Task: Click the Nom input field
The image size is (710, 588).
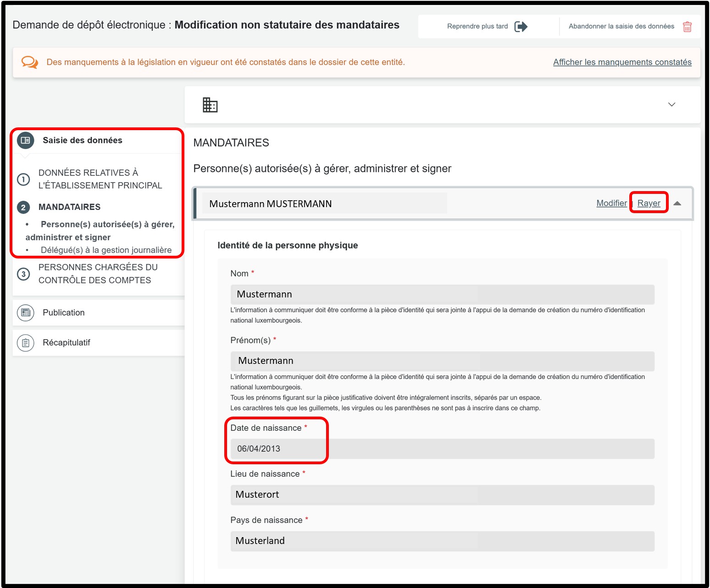Action: pyautogui.click(x=442, y=294)
